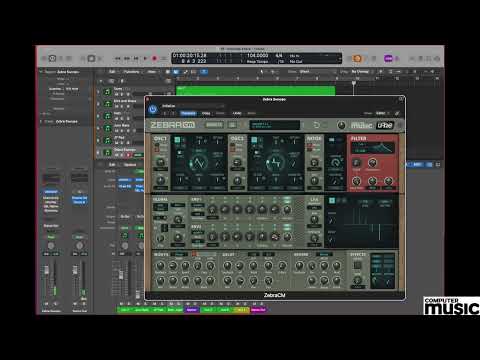
Task: Click the u-he logo badge
Action: 385,125
